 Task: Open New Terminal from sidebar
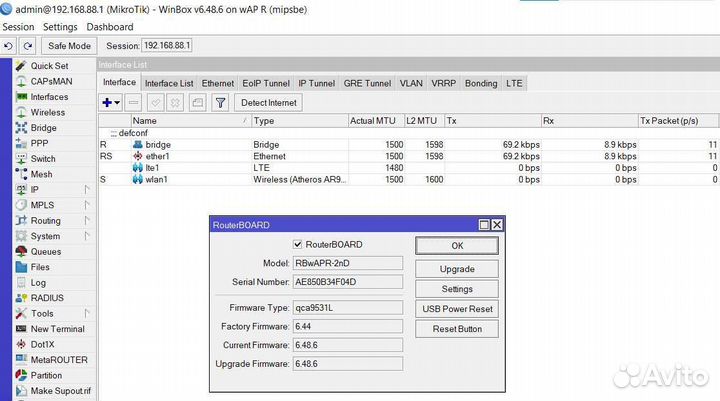point(57,329)
